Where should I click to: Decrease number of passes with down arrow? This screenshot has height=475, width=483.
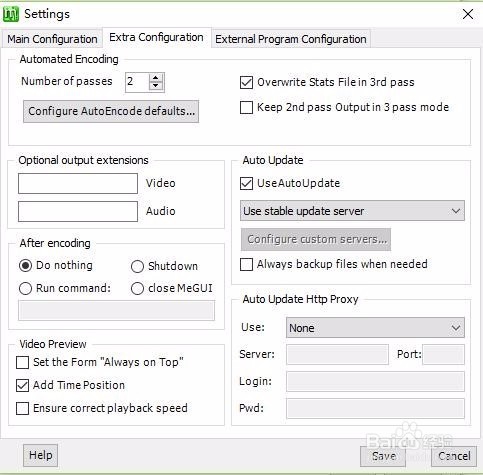point(156,86)
